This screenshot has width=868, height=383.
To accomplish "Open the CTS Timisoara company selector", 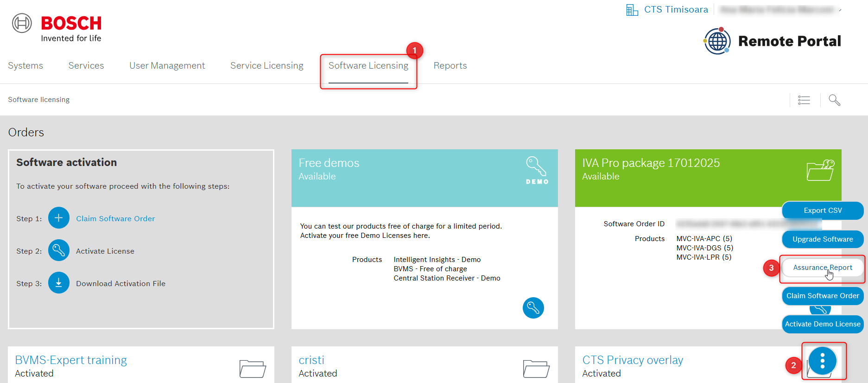I will point(667,10).
